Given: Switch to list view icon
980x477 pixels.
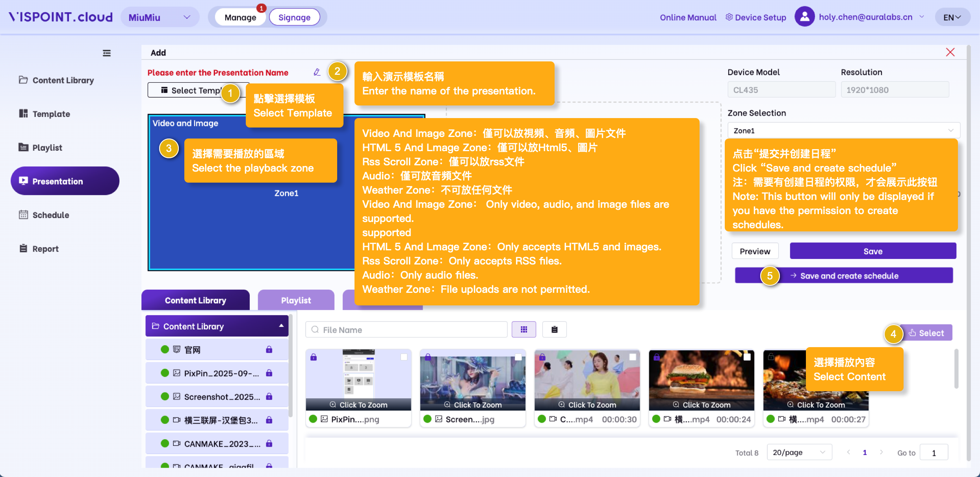Looking at the screenshot, I should coord(554,329).
